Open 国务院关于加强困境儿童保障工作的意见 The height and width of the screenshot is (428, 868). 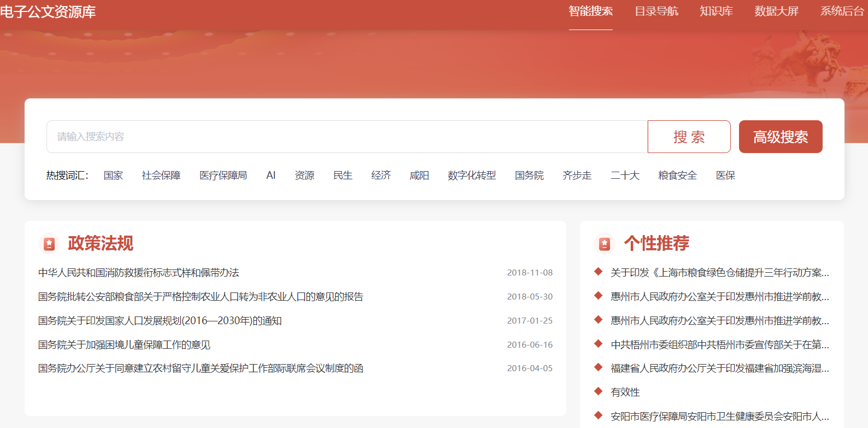124,345
